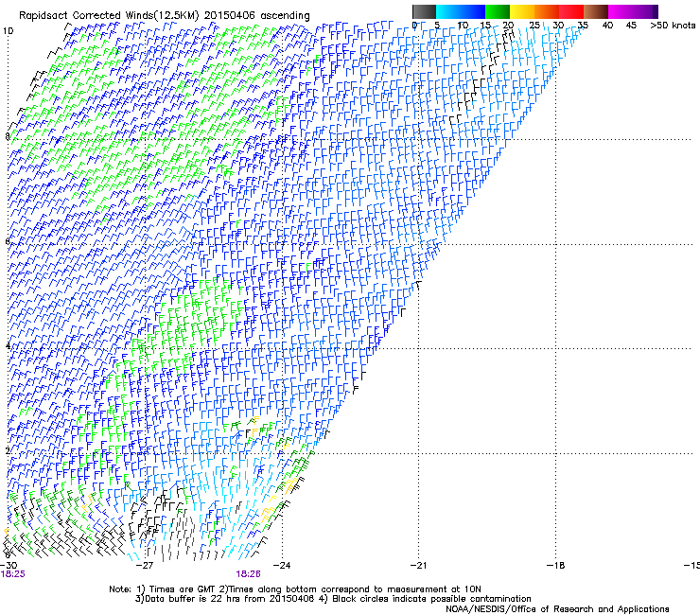This screenshot has height=615, width=700.
Task: Click the cyan-to-blue 5–15 knots legend gradient
Action: pos(461,11)
